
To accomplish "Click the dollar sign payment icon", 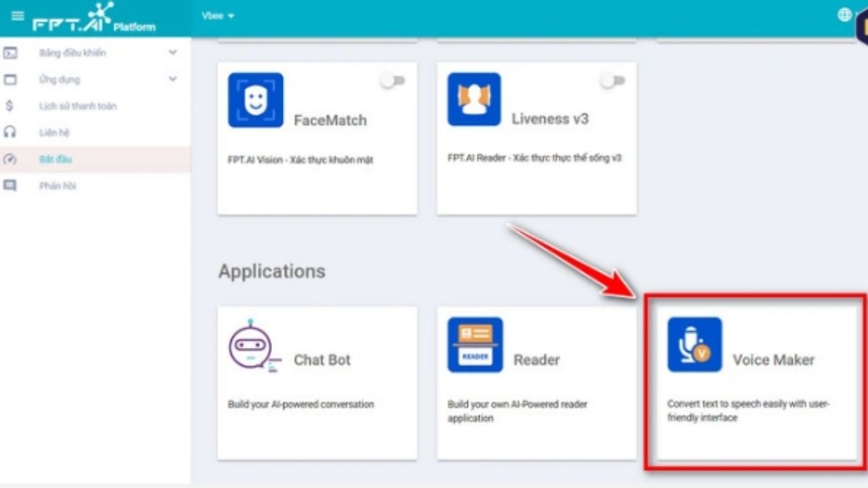I will pyautogui.click(x=9, y=106).
